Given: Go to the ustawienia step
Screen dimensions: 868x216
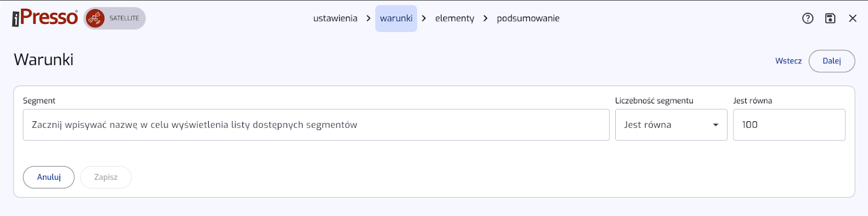Looking at the screenshot, I should click(x=335, y=18).
